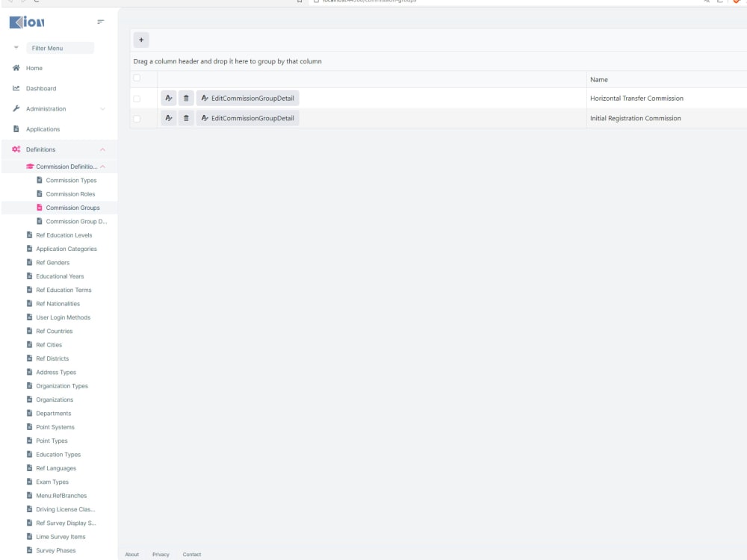Check the Initial Registration Commission row checkbox
This screenshot has width=747, height=560.
pyautogui.click(x=137, y=119)
